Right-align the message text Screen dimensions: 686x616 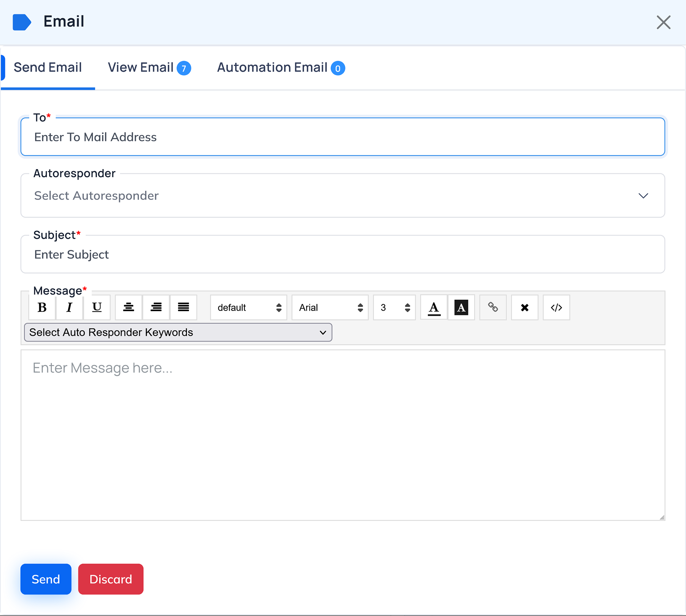tap(156, 307)
